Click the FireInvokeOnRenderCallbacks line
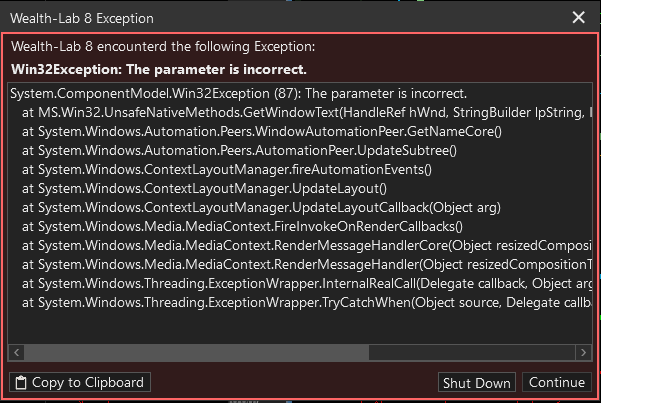 pyautogui.click(x=242, y=227)
